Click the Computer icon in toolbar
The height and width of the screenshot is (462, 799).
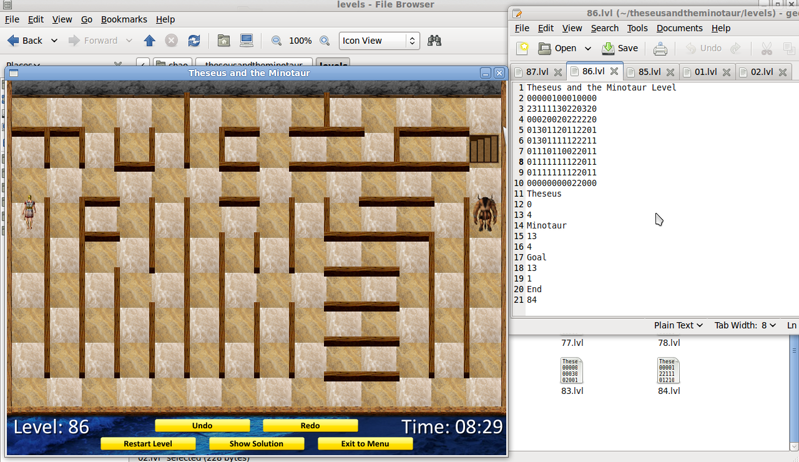point(246,41)
